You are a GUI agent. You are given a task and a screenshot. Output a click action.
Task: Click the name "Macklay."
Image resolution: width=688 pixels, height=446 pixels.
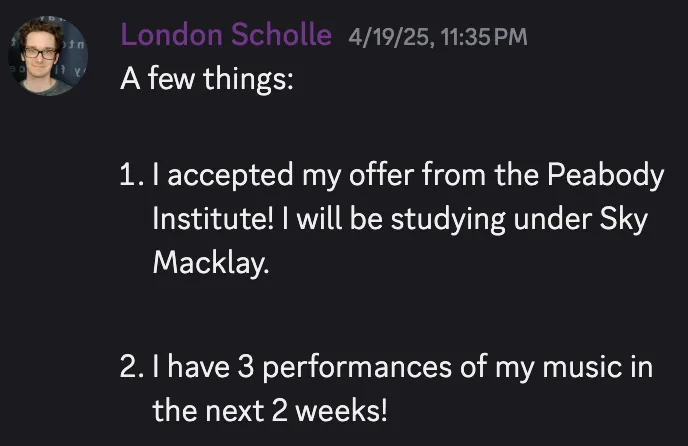pos(211,263)
